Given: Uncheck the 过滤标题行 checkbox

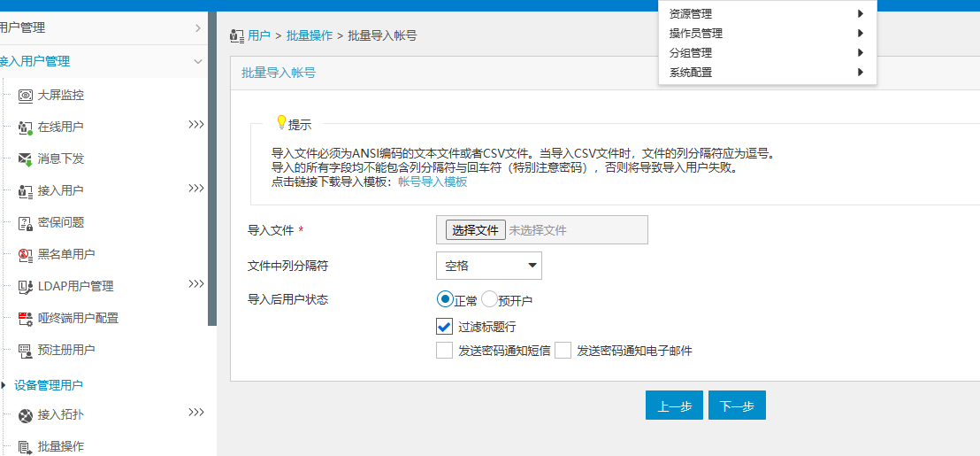Looking at the screenshot, I should [445, 326].
